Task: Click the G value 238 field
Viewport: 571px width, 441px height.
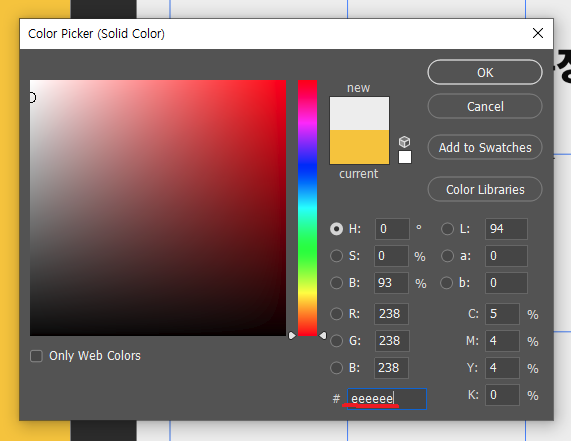Action: [392, 340]
